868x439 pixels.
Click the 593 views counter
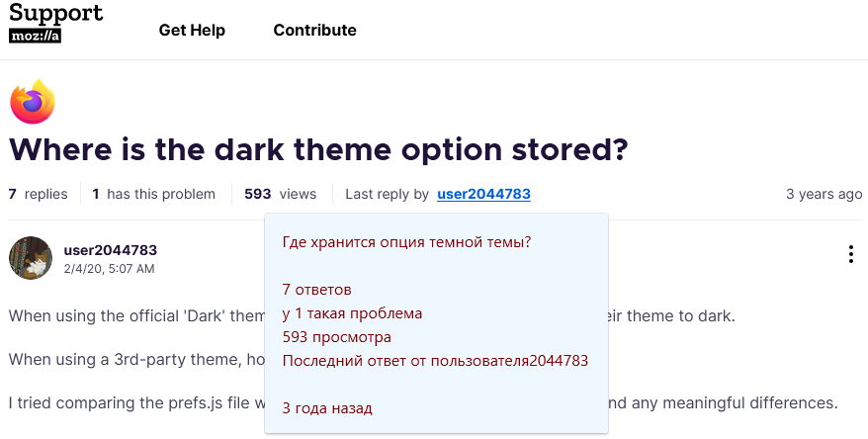click(x=281, y=194)
